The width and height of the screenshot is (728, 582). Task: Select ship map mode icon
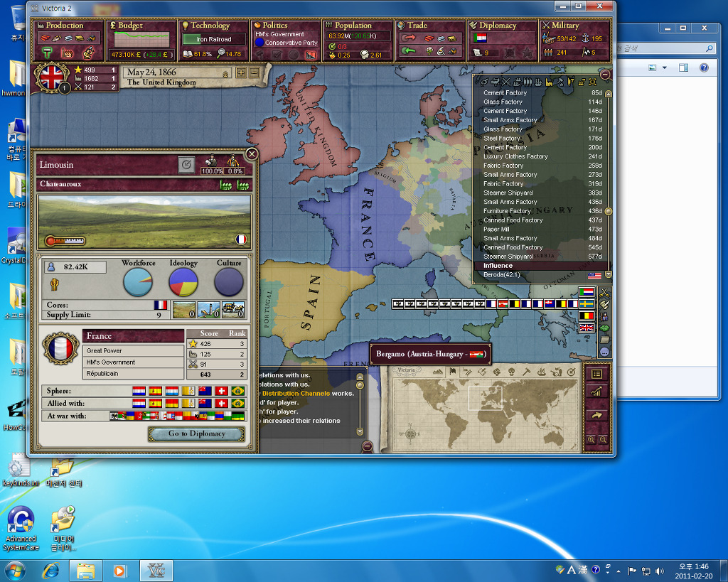click(542, 372)
